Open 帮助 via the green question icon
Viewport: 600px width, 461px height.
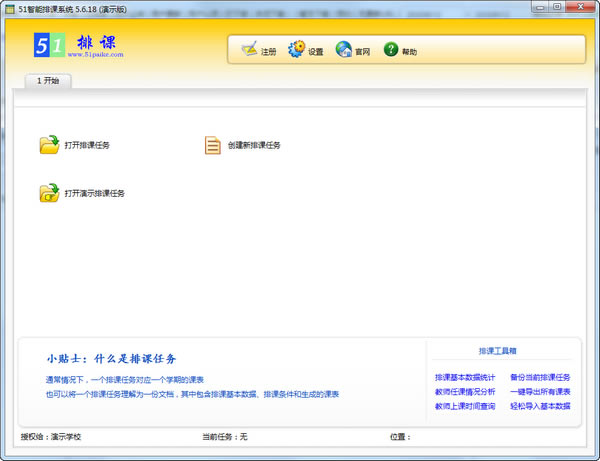point(390,50)
